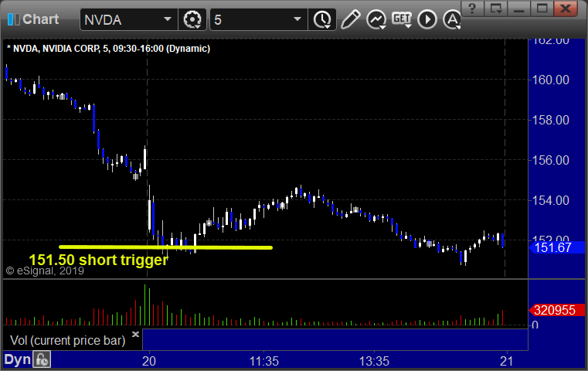The width and height of the screenshot is (588, 371).
Task: Click the circled A alerts icon
Action: (x=451, y=19)
